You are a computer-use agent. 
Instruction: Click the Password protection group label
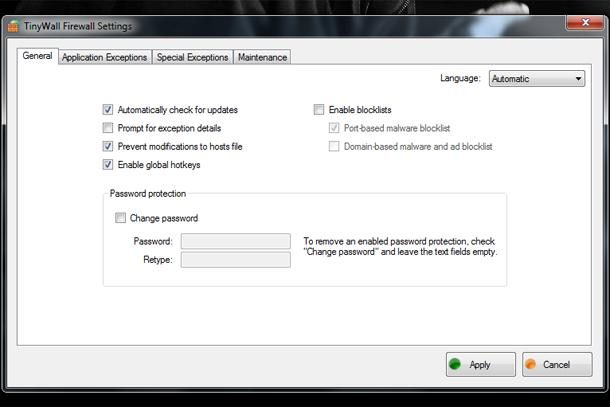coord(148,193)
